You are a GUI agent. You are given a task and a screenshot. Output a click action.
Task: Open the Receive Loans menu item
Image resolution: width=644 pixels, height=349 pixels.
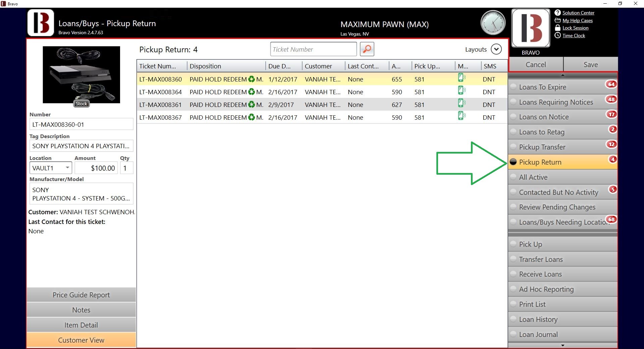[563, 274]
